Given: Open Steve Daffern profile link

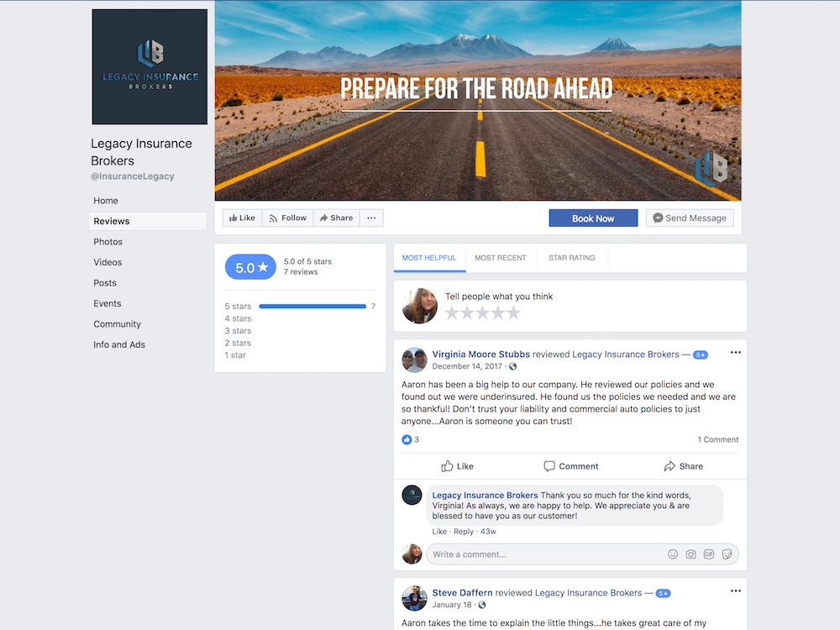Looking at the screenshot, I should pos(462,592).
